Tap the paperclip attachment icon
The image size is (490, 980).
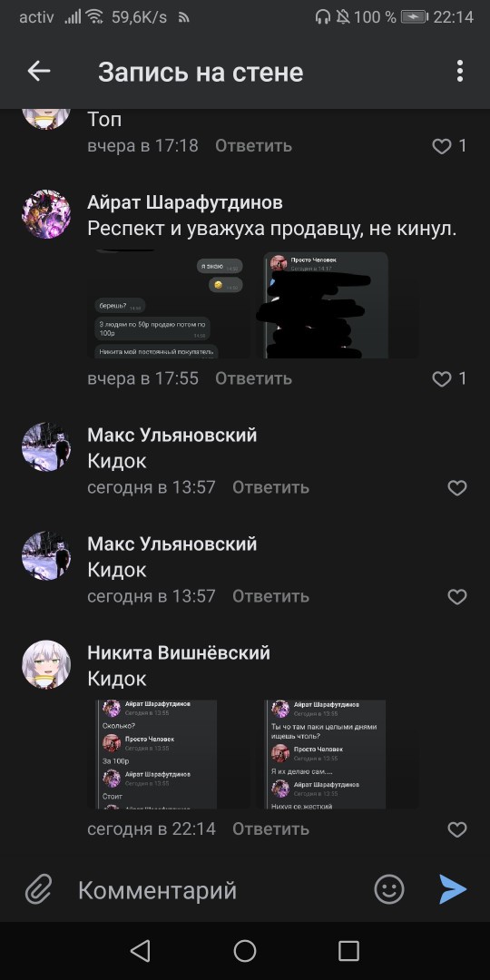click(39, 889)
